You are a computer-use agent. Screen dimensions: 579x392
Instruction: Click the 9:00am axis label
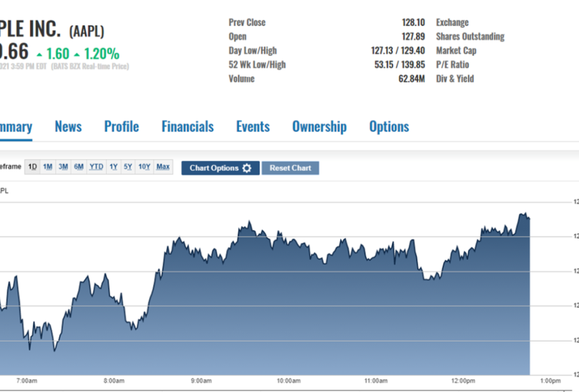(x=202, y=380)
